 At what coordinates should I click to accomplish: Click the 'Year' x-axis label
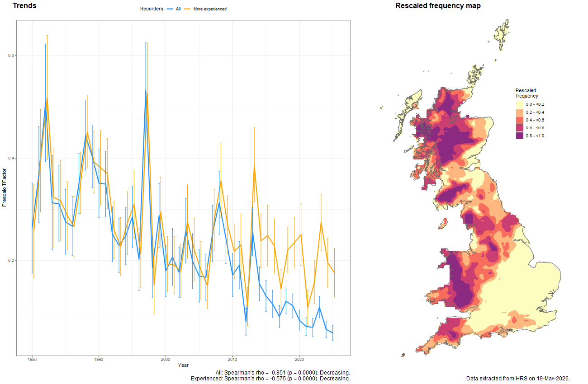pos(183,365)
